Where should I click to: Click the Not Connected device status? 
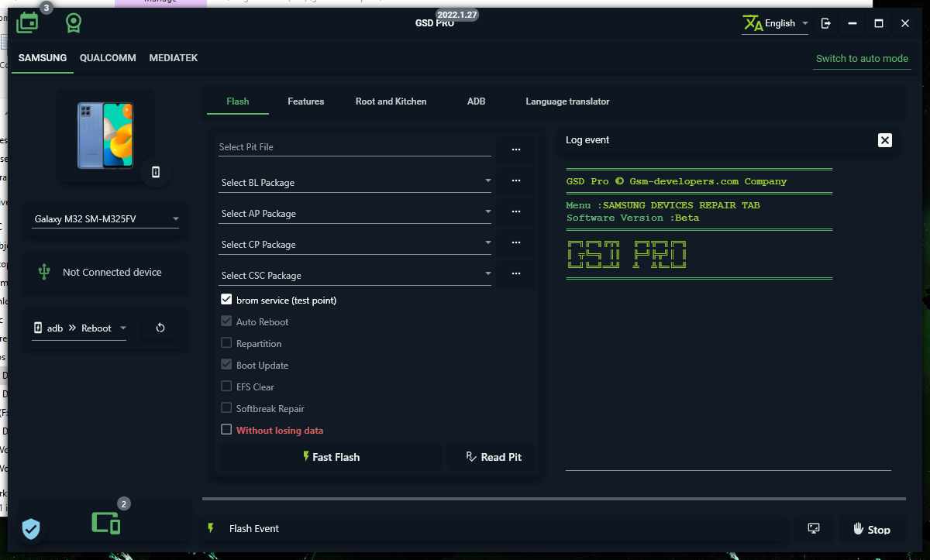112,272
